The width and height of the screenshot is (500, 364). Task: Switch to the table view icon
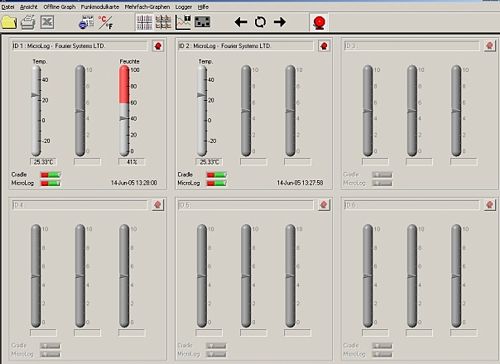tap(163, 22)
